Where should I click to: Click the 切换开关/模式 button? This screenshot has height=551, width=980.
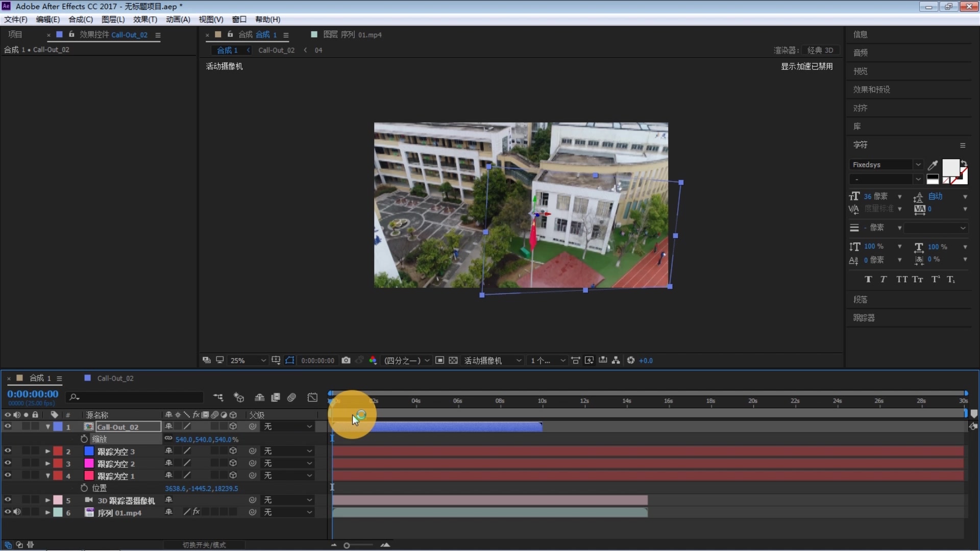tap(204, 545)
